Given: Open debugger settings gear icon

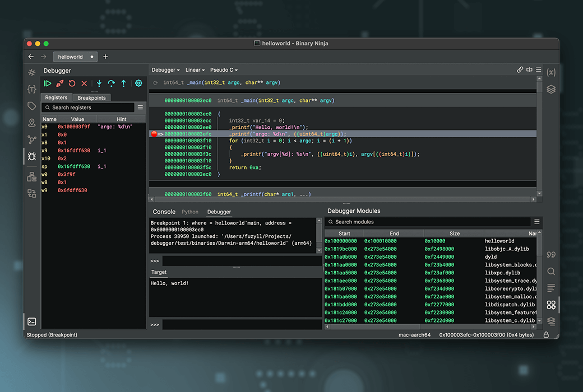Looking at the screenshot, I should (138, 83).
